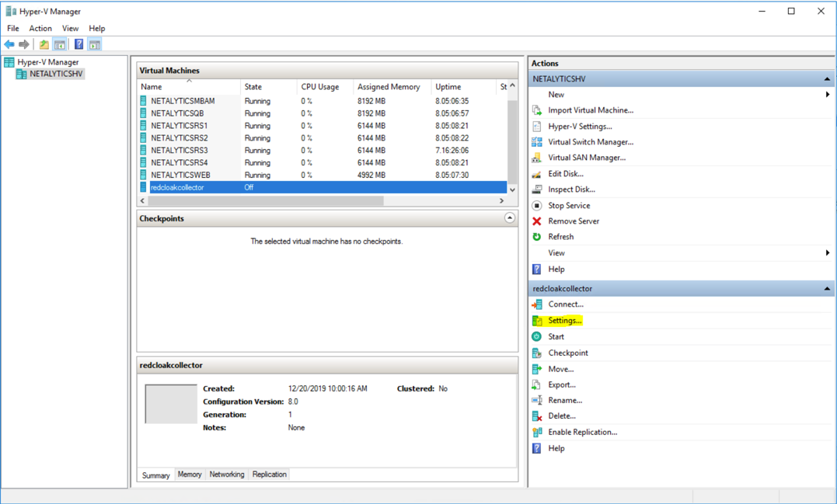Click the Back arrow toolbar icon

coord(9,44)
